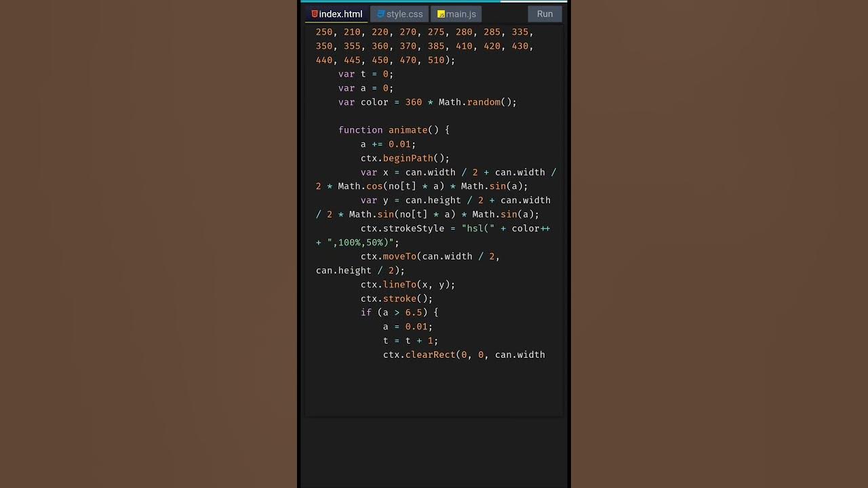This screenshot has height=488, width=868.
Task: Click the 'a += 0.01;' line
Action: point(388,144)
